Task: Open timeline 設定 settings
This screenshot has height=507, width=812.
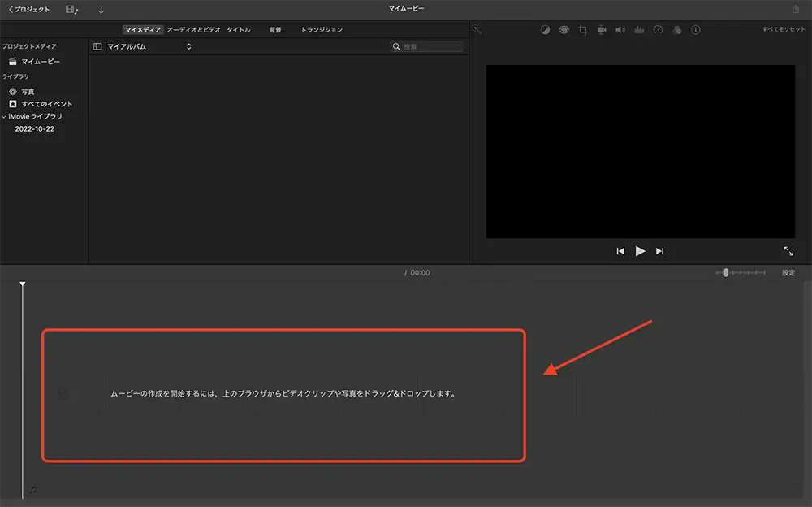Action: pos(788,273)
